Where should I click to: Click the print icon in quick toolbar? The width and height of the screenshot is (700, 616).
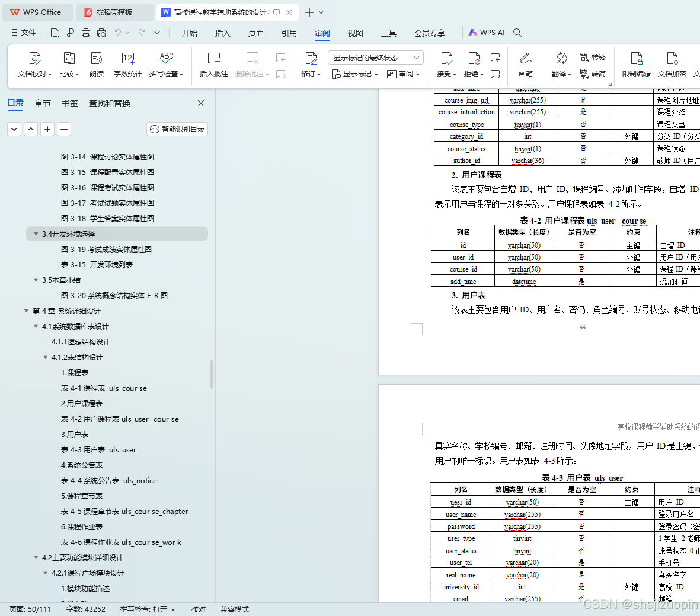[86, 33]
